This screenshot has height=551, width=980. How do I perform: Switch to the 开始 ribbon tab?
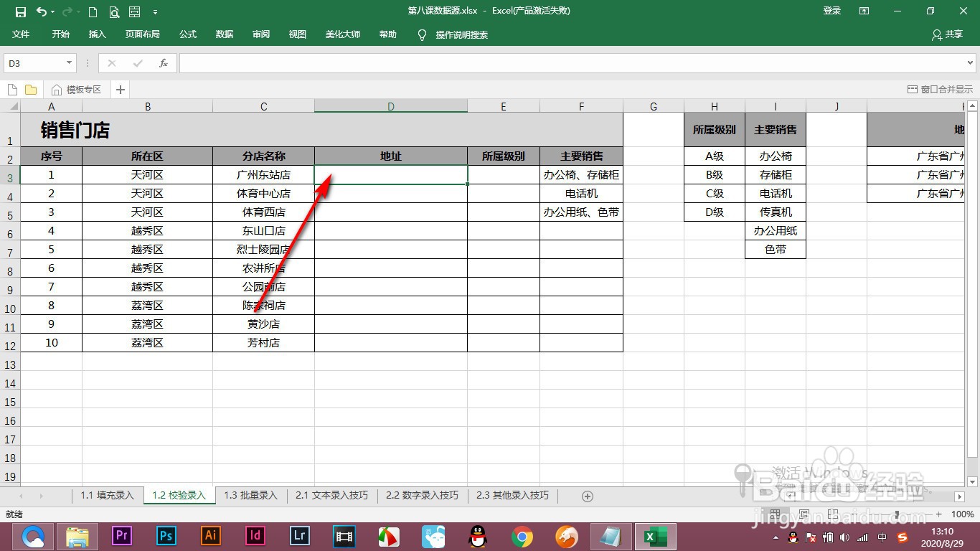61,34
